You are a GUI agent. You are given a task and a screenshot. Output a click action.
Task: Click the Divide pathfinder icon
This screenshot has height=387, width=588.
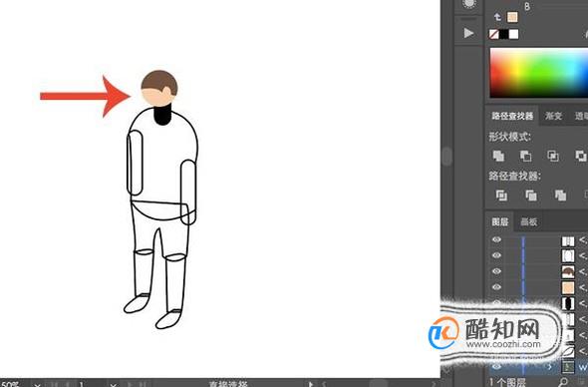(x=501, y=195)
